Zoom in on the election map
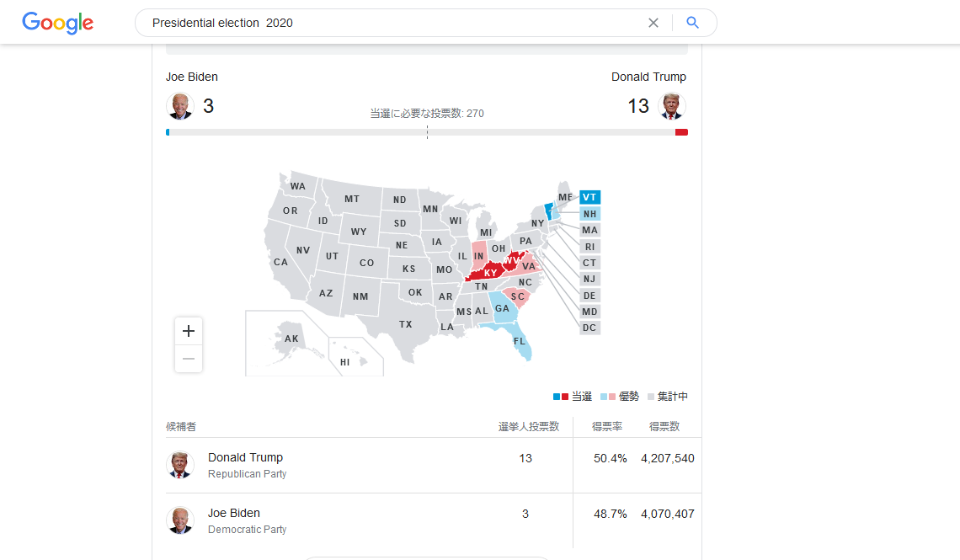This screenshot has height=560, width=960. click(x=189, y=331)
